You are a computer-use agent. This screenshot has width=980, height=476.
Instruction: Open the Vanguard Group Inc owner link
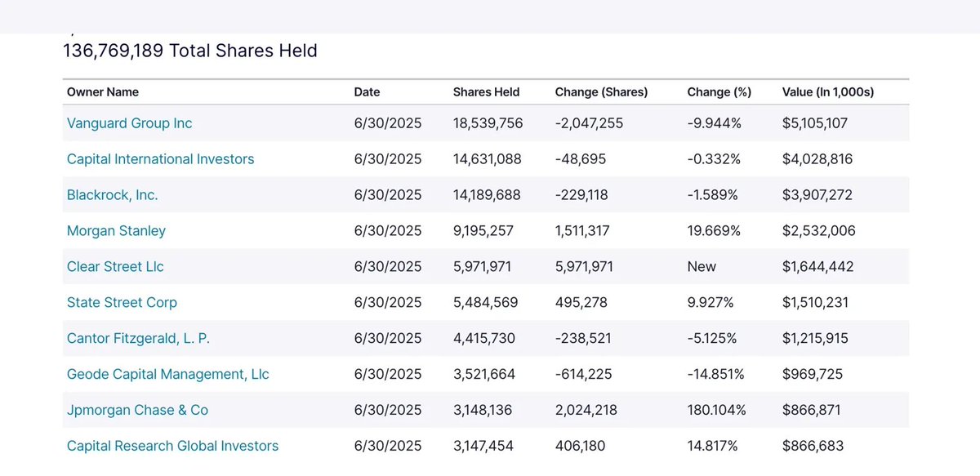pos(129,123)
